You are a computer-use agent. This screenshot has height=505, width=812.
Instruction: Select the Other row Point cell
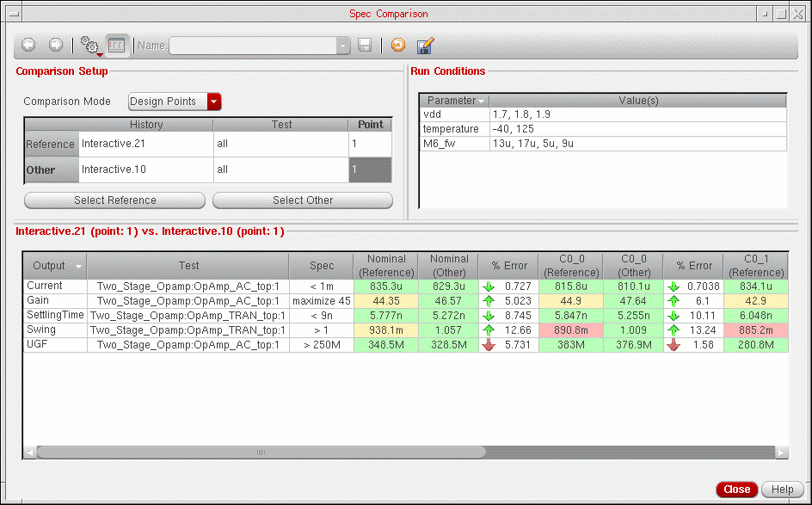click(x=370, y=169)
